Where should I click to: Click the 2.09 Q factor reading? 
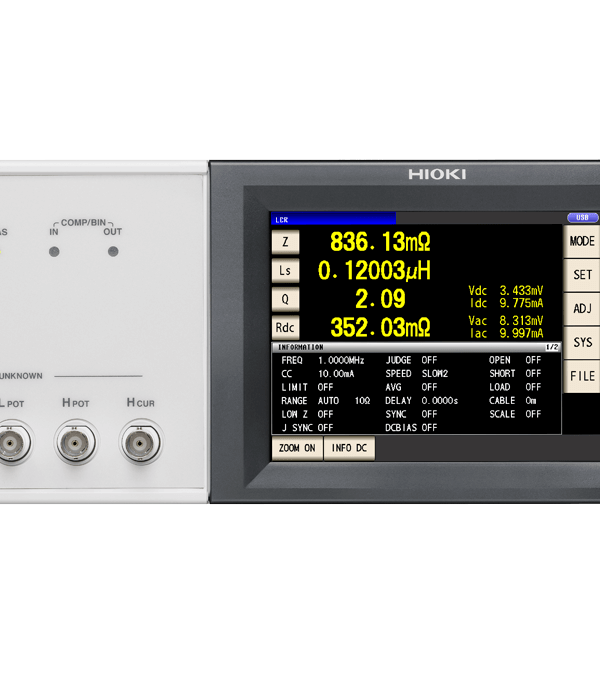[380, 299]
